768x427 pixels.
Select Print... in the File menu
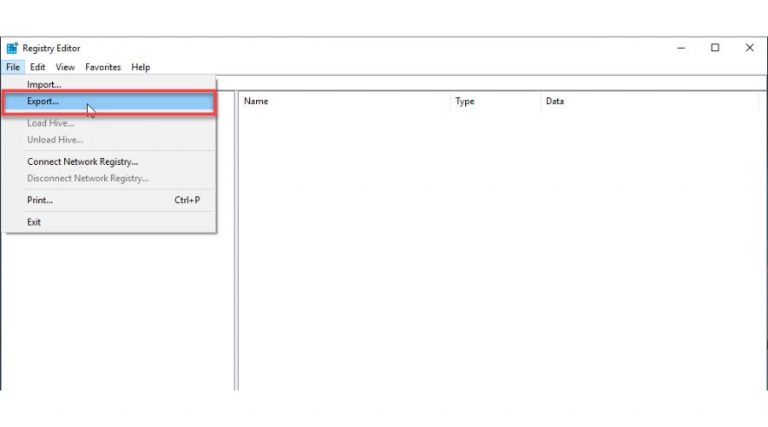click(x=110, y=200)
